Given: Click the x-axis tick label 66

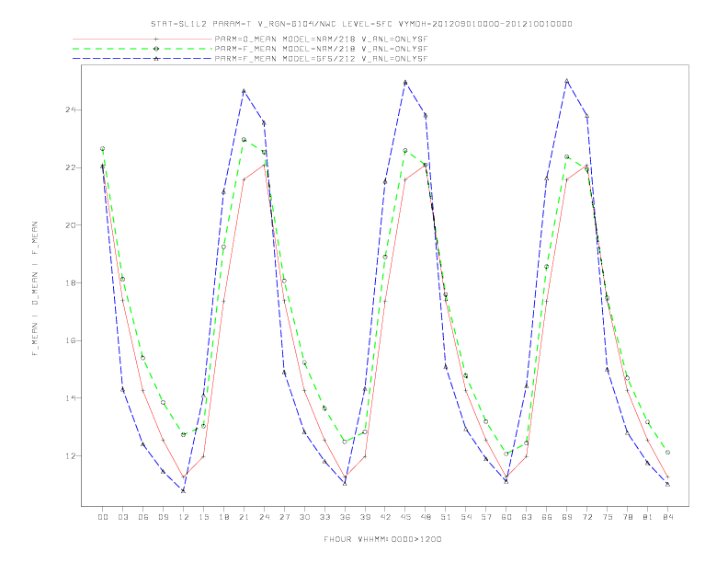Looking at the screenshot, I should (x=547, y=517).
